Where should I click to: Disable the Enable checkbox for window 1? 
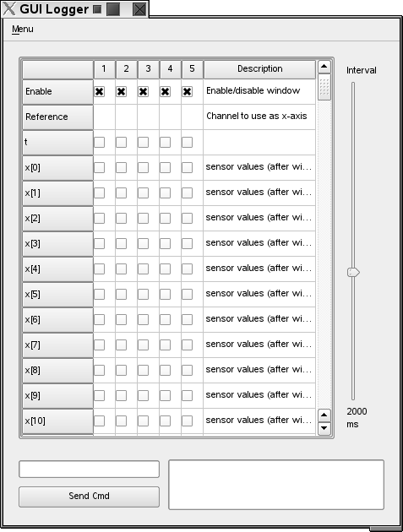point(99,91)
